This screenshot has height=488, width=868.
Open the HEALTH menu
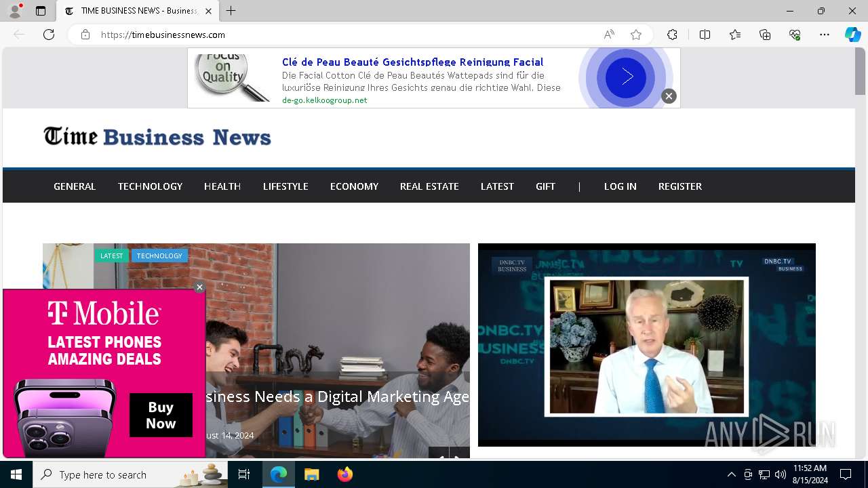click(x=222, y=186)
